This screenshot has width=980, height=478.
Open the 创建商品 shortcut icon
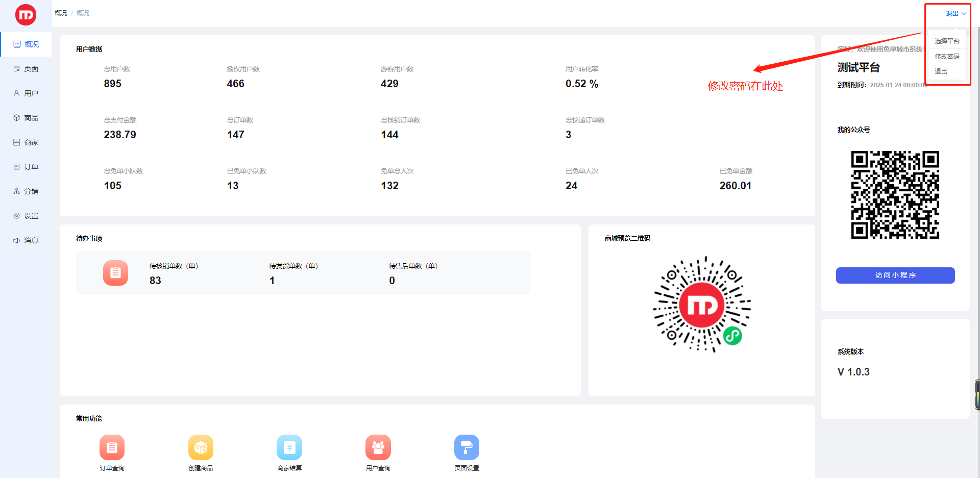[x=201, y=447]
